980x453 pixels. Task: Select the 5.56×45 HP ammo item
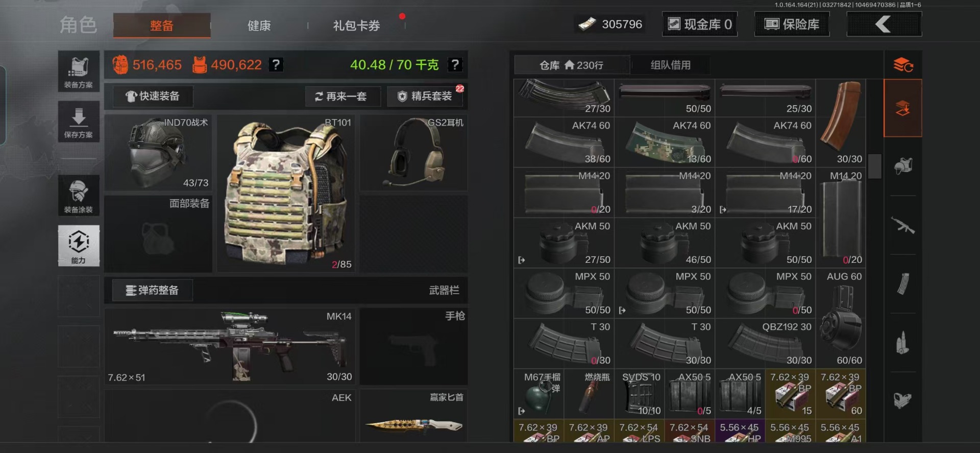[740, 431]
